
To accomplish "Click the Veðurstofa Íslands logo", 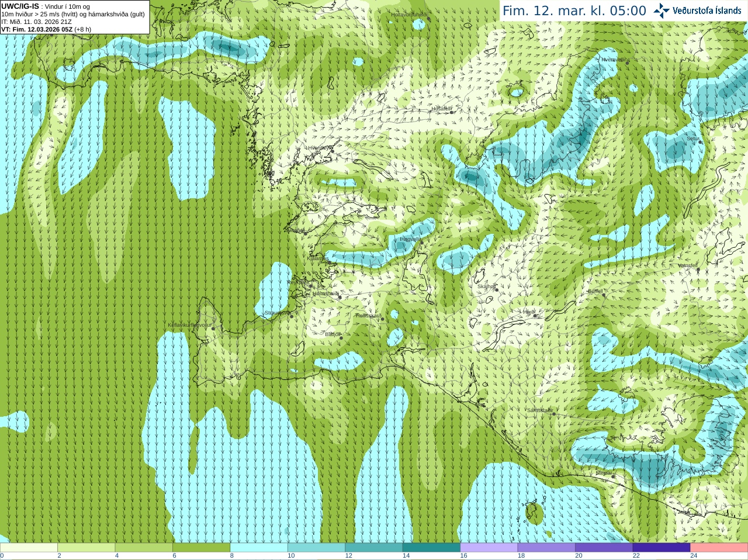I will pyautogui.click(x=697, y=11).
